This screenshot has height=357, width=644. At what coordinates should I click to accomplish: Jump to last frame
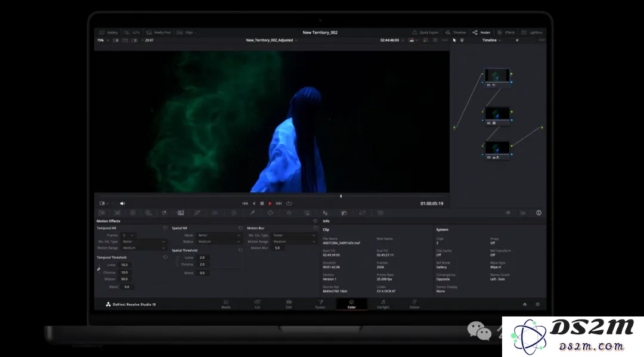coord(279,203)
